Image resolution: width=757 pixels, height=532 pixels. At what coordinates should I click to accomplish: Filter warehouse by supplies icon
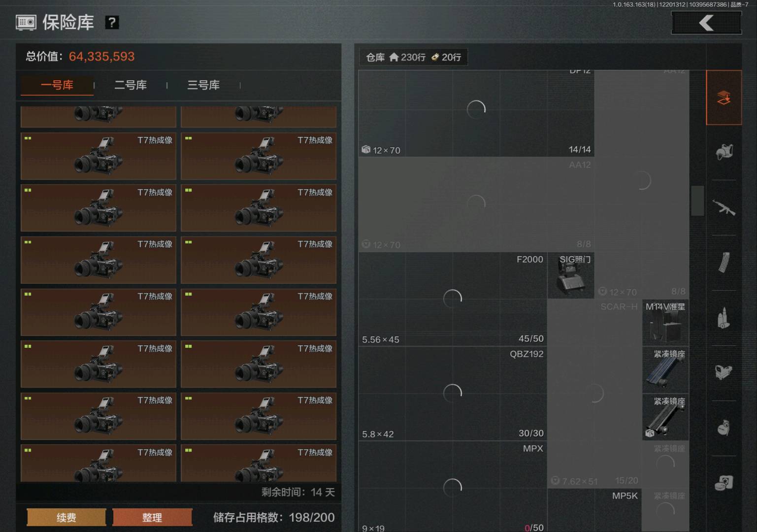coord(724,483)
